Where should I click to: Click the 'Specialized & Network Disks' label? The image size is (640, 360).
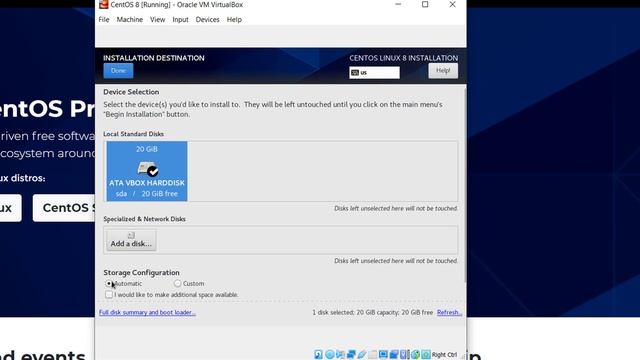click(x=144, y=219)
